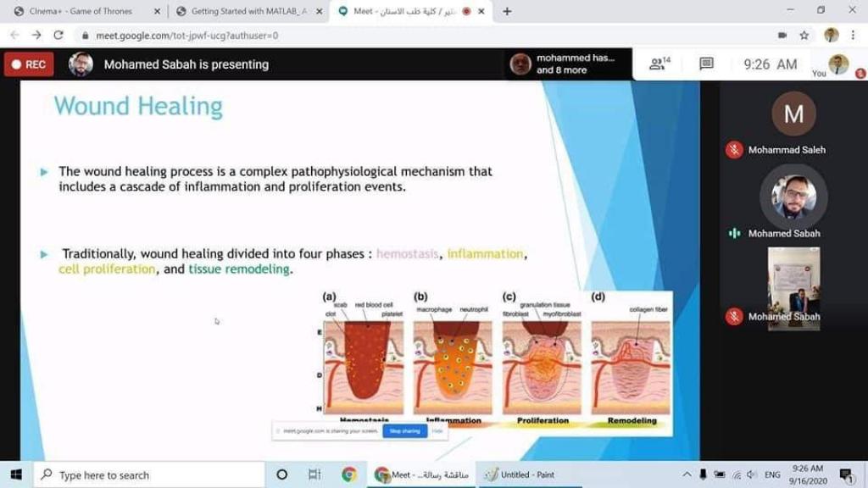This screenshot has width=868, height=488.
Task: Open the meeting chat panel
Action: tap(706, 64)
